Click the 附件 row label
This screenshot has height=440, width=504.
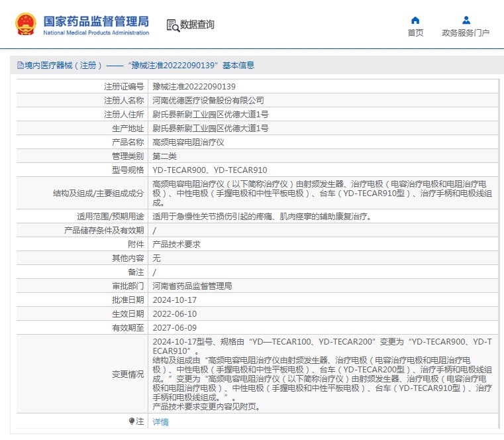click(136, 244)
